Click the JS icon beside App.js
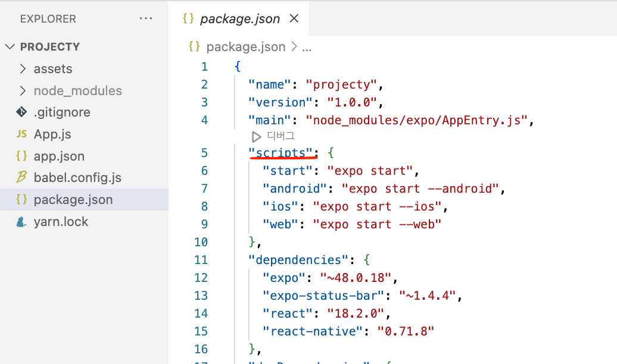Image resolution: width=617 pixels, height=364 pixels. 21,134
